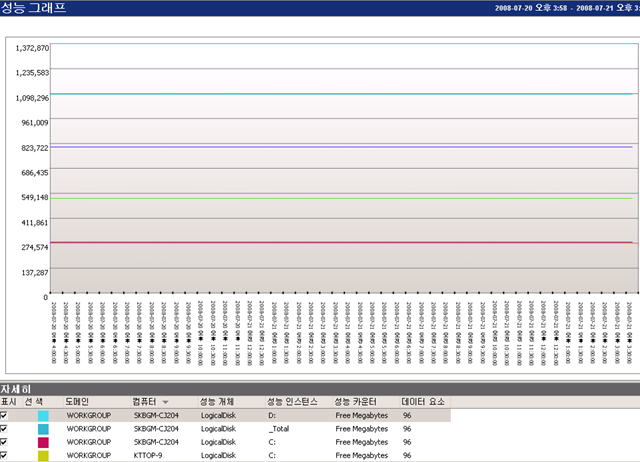Click the 선 색 column header
The height and width of the screenshot is (462, 640).
(33, 402)
